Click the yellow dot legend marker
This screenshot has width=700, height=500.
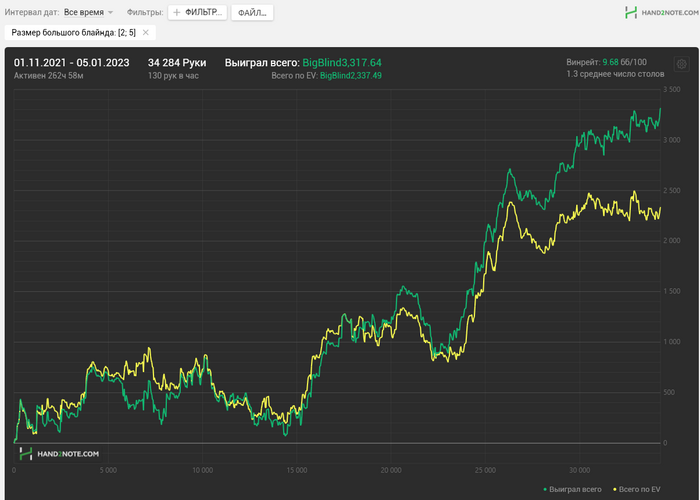[x=615, y=489]
